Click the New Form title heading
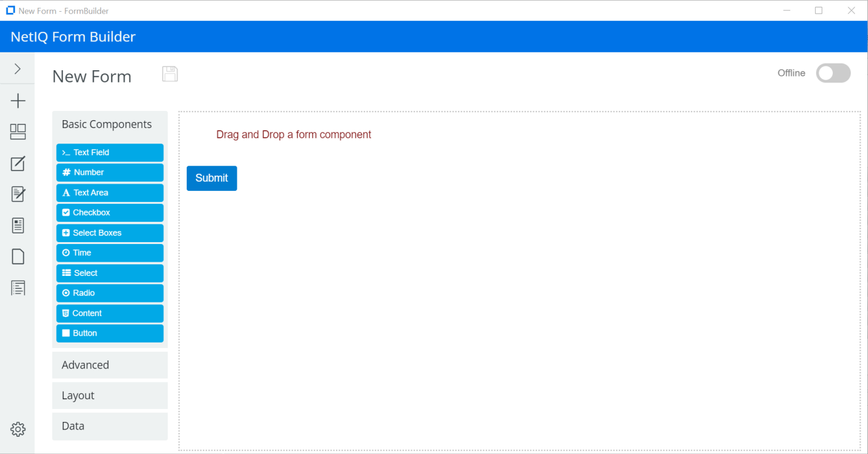 pos(92,76)
